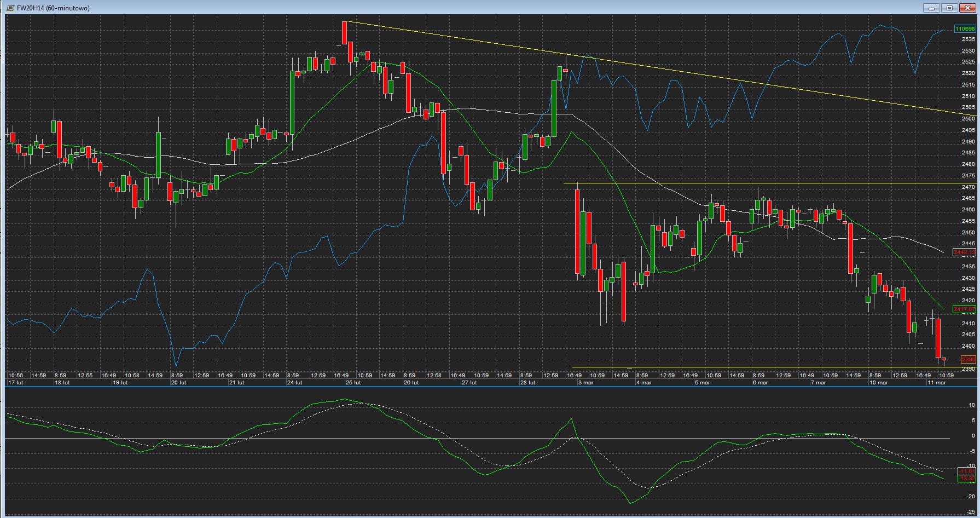
Task: Click the 24 lut date label
Action: coord(295,383)
